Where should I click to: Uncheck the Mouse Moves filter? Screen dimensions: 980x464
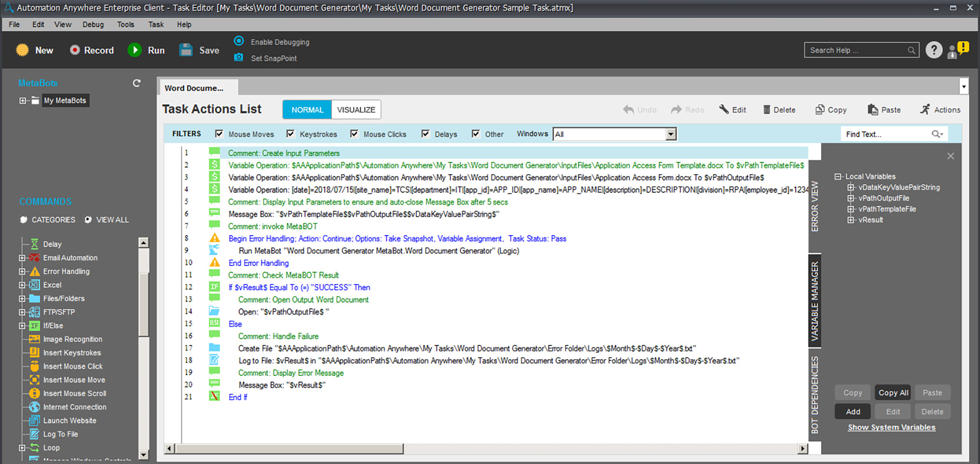point(219,134)
